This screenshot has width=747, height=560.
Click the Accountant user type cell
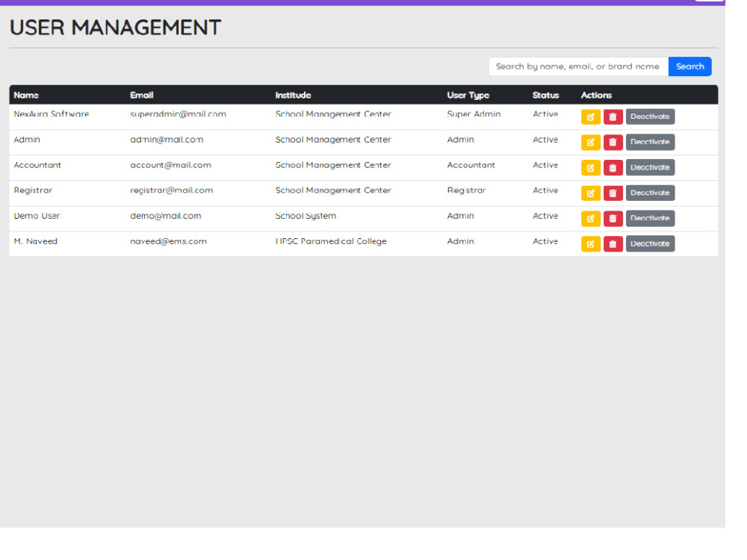point(471,165)
